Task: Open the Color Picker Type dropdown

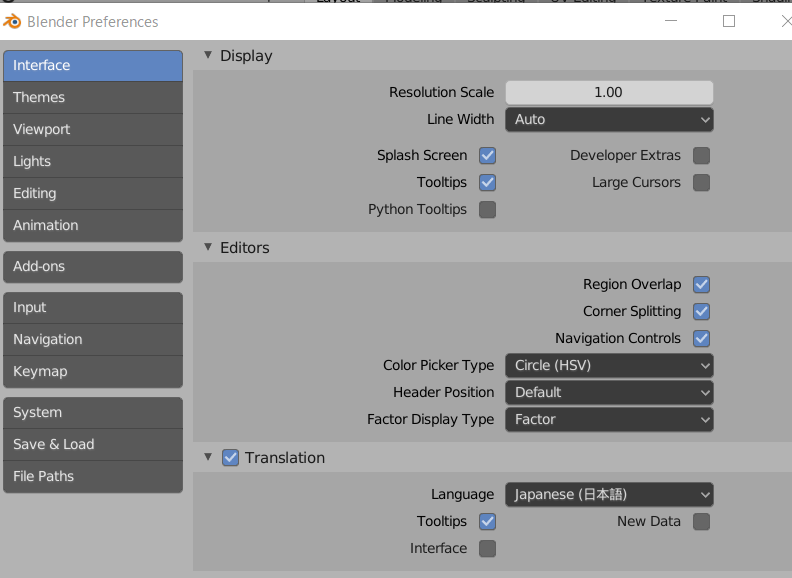Action: pos(608,366)
